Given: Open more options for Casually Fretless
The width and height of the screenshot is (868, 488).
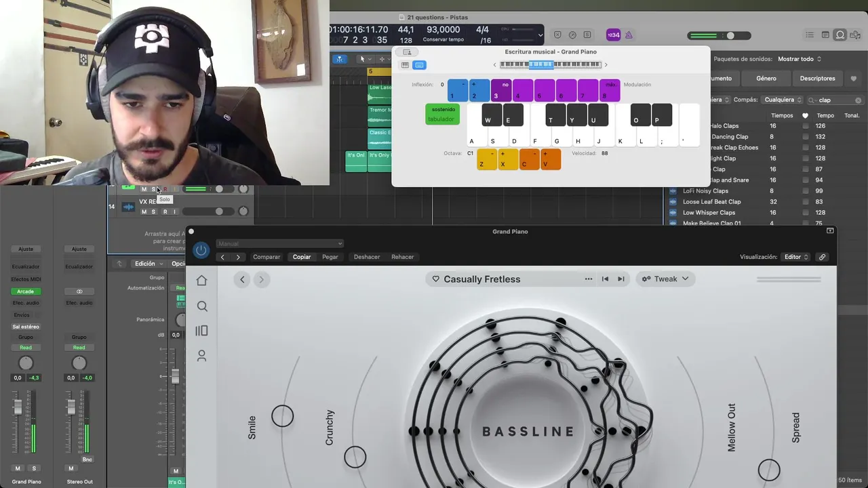Looking at the screenshot, I should (588, 279).
